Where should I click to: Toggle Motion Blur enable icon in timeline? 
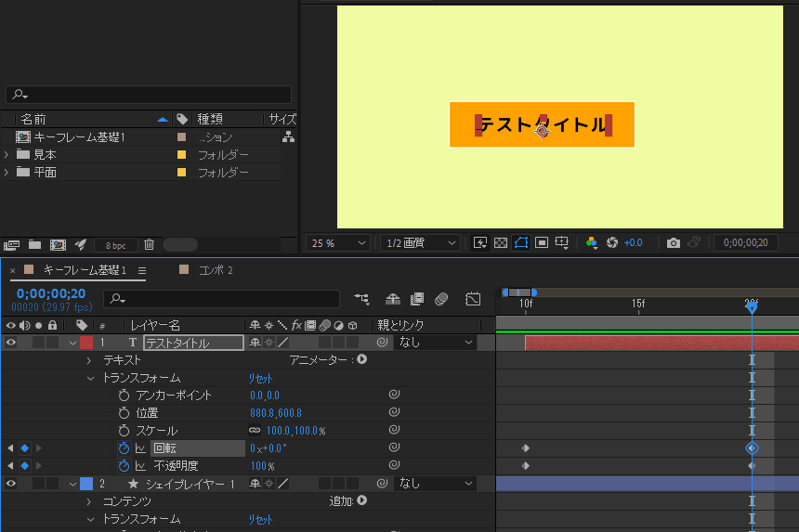(441, 299)
